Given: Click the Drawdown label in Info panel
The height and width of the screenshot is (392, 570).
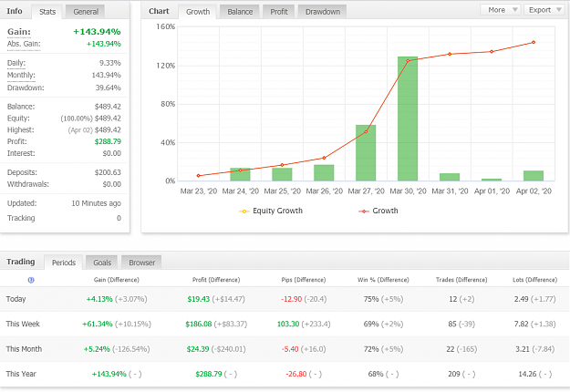Looking at the screenshot, I should (x=26, y=88).
